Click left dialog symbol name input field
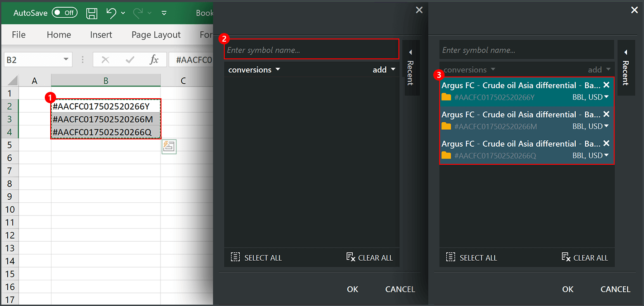The width and height of the screenshot is (644, 306). (312, 49)
